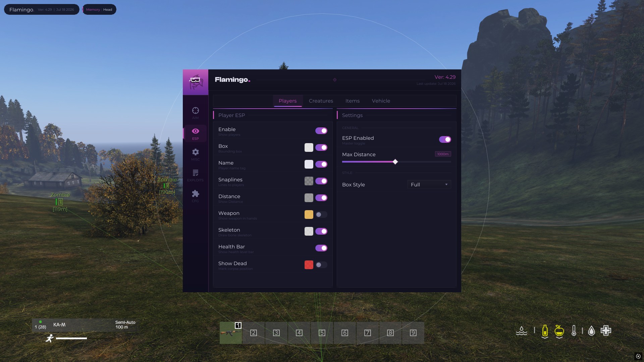644x362 pixels.
Task: Click the 'Ver: 4.29' text in menu header
Action: 445,77
